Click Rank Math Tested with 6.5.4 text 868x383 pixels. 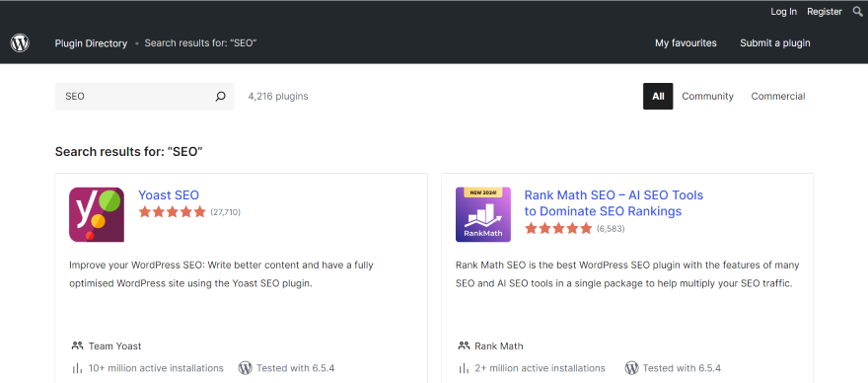[x=682, y=368]
